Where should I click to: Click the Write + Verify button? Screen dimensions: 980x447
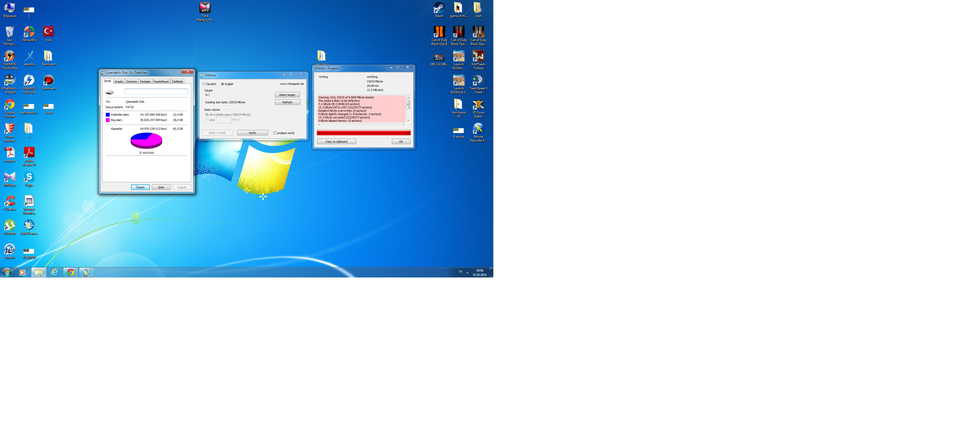217,133
